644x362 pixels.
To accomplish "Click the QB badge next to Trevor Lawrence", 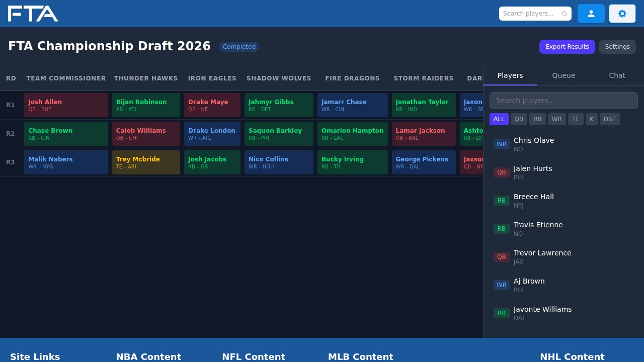I will tap(501, 257).
